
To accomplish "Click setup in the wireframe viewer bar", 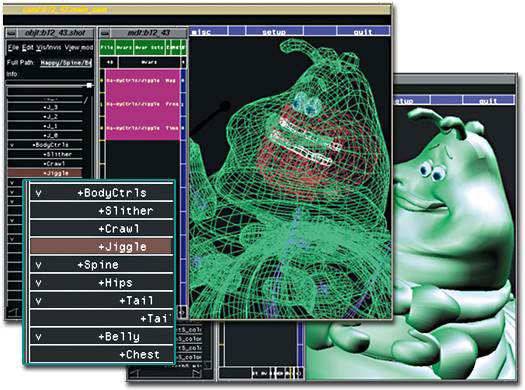I will [274, 31].
